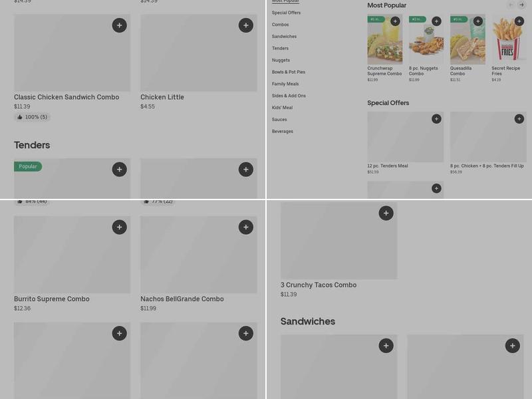Add Burrito Supreme Combo plus icon
Image resolution: width=532 pixels, height=399 pixels.
[120, 227]
